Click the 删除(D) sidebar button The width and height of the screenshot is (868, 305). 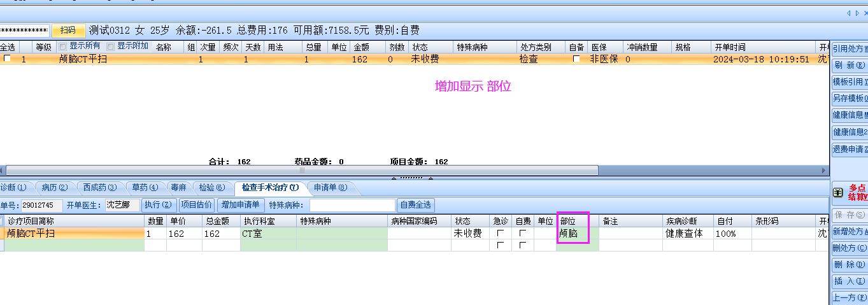[850, 265]
